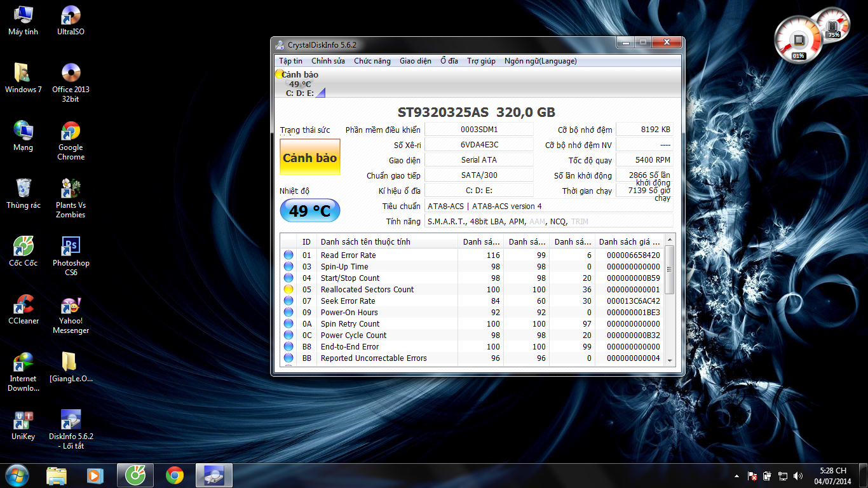The height and width of the screenshot is (488, 868).
Task: Click the 5400 RPM rotation rate field
Action: (644, 160)
